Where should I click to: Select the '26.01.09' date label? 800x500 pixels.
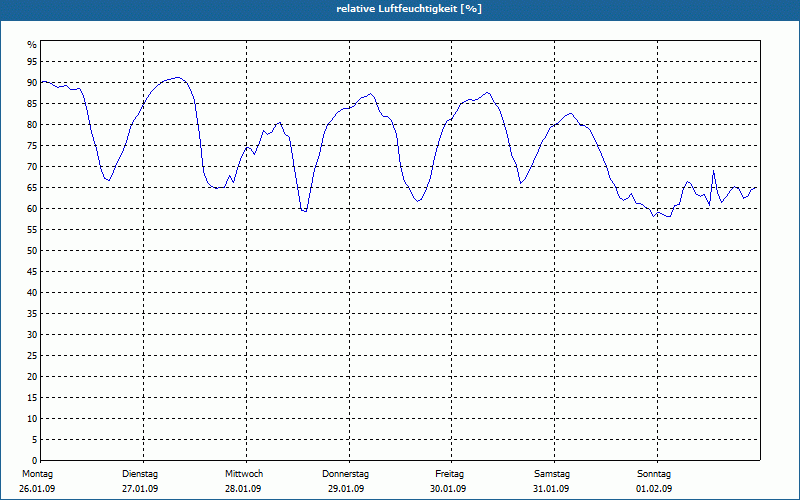coord(37,489)
